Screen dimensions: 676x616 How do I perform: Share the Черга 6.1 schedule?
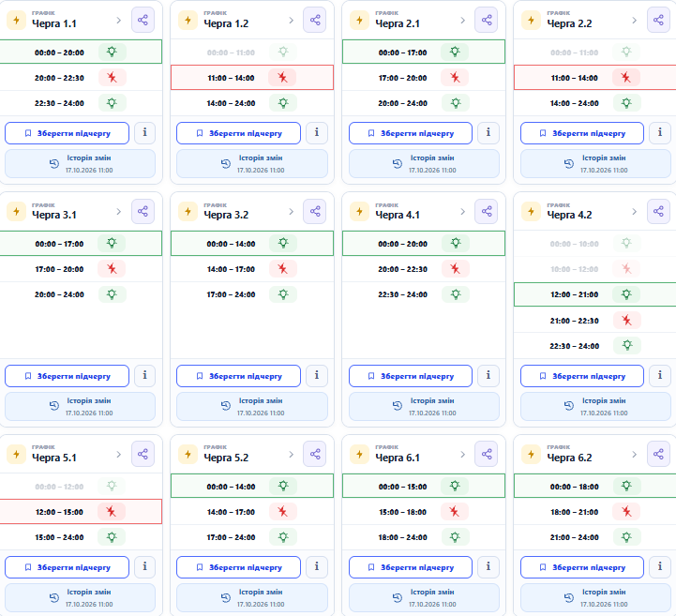click(487, 454)
